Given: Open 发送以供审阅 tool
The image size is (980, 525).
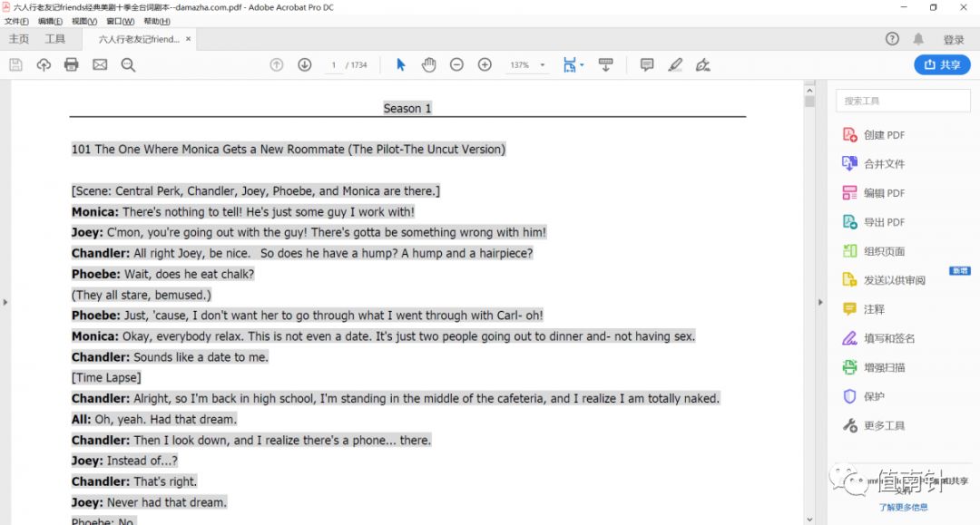Looking at the screenshot, I should [884, 279].
